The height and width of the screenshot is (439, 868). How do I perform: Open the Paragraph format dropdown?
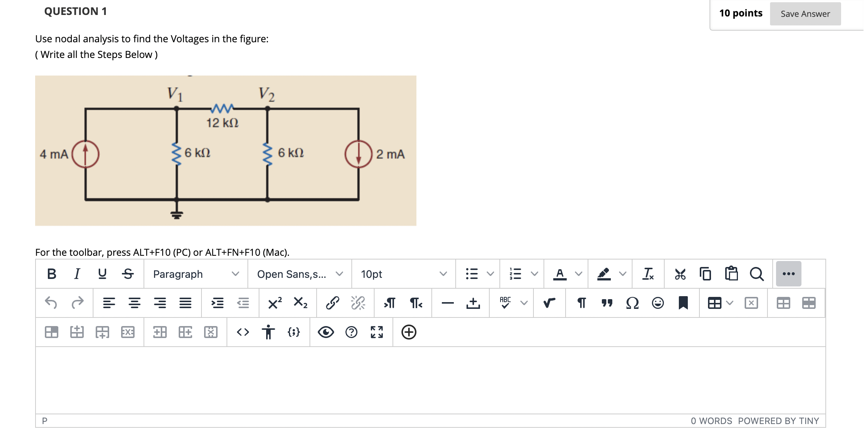pyautogui.click(x=196, y=274)
